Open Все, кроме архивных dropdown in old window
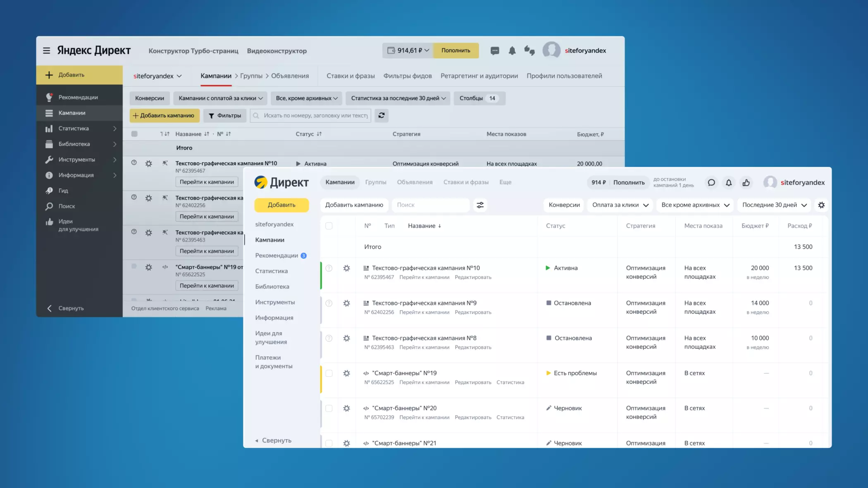 (x=307, y=98)
